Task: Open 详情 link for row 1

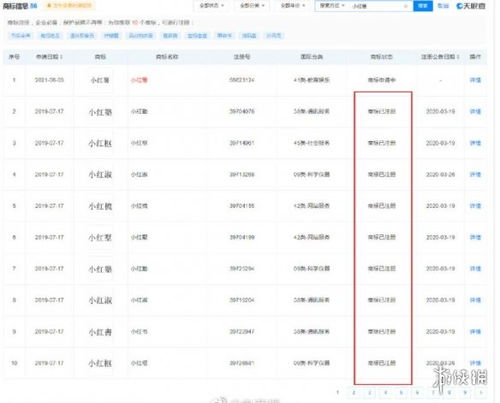Action: pyautogui.click(x=475, y=80)
